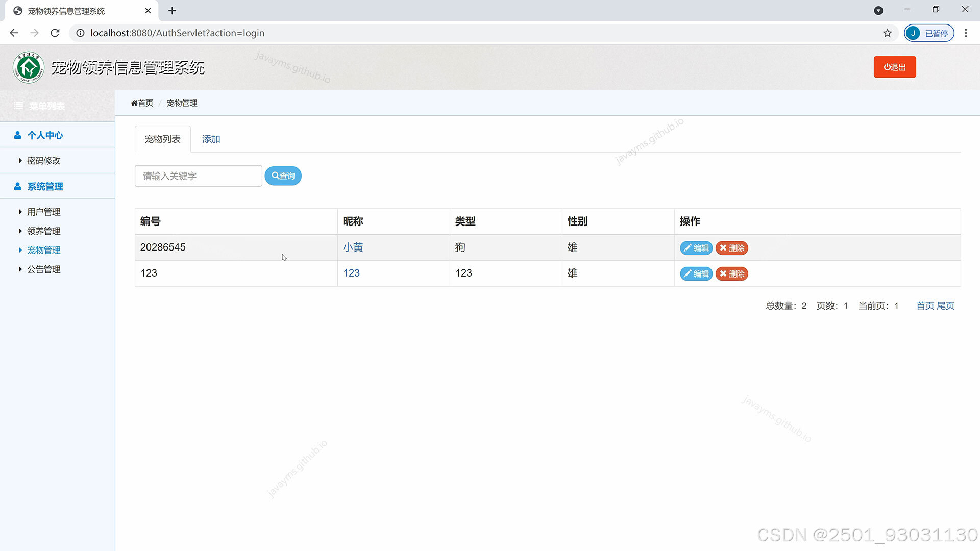Image resolution: width=980 pixels, height=551 pixels.
Task: Expand 宠物管理 arrow in sidebar
Action: (x=20, y=250)
